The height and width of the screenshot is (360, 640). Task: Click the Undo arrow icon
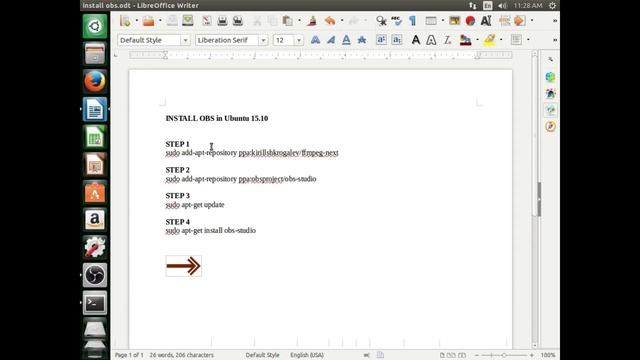[x=330, y=20]
